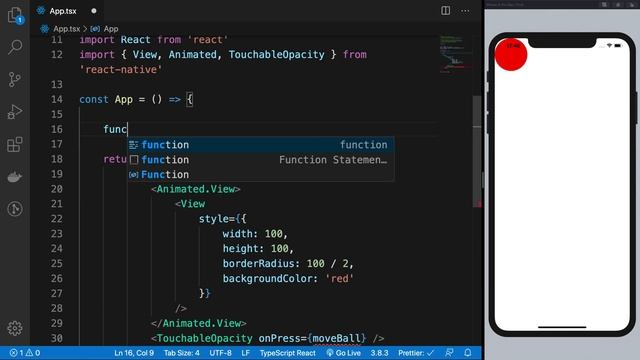Open the Manage gear icon

pos(15,328)
